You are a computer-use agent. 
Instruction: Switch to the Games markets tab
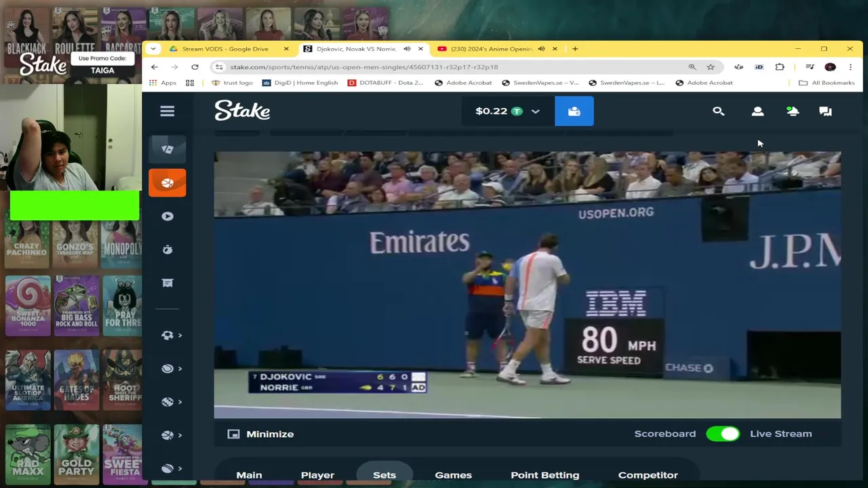[453, 474]
